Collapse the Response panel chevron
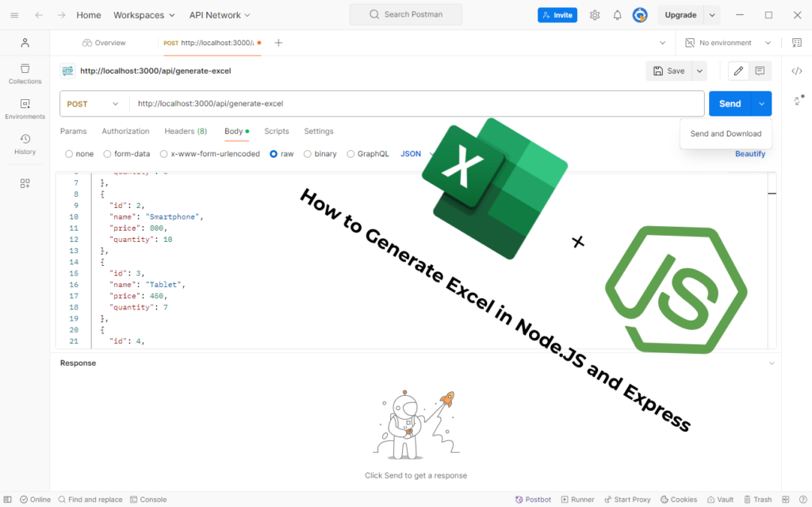Viewport: 812px width, 507px height. tap(772, 363)
